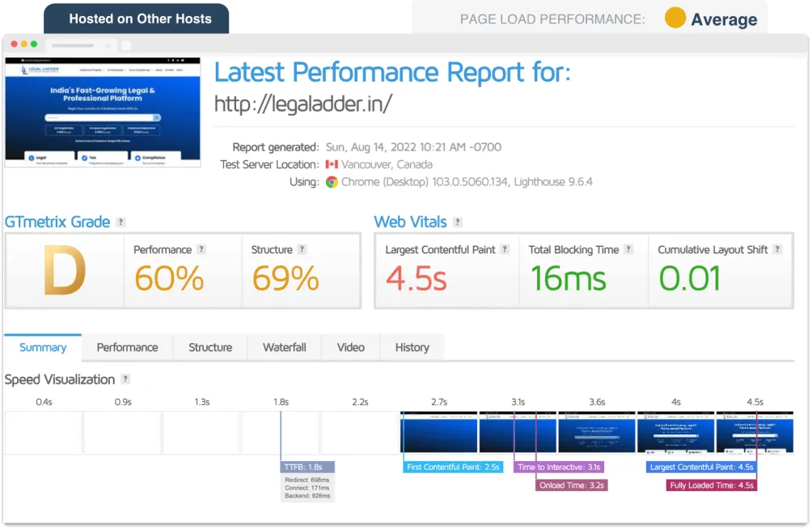
Task: Click the Speed Visualization heading
Action: coord(60,379)
